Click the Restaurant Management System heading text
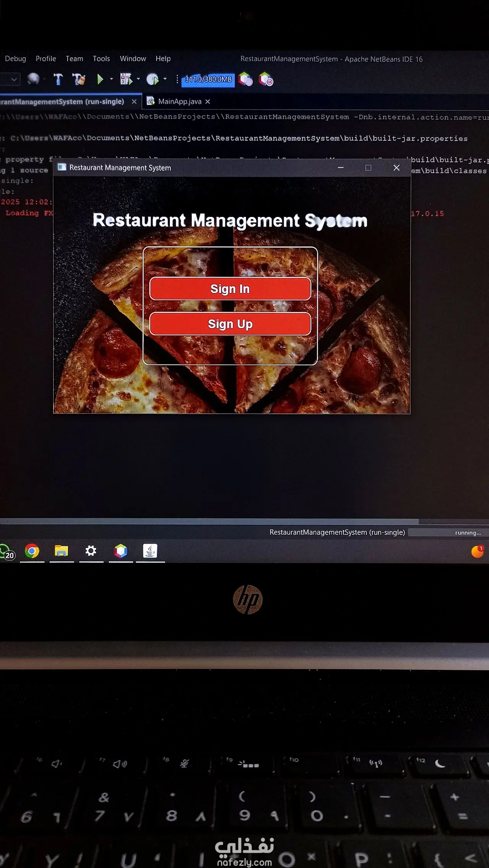 tap(230, 220)
